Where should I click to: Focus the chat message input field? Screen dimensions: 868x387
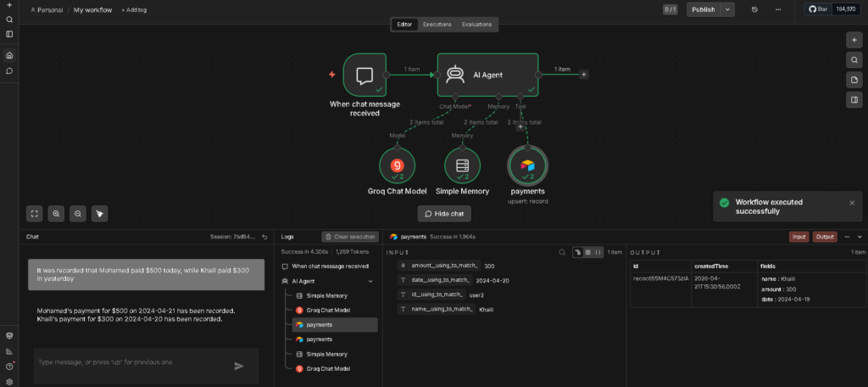pyautogui.click(x=133, y=362)
